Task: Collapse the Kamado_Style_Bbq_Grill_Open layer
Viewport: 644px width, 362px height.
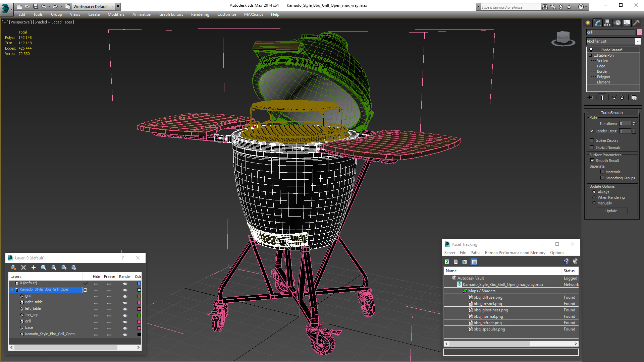Action: click(11, 290)
